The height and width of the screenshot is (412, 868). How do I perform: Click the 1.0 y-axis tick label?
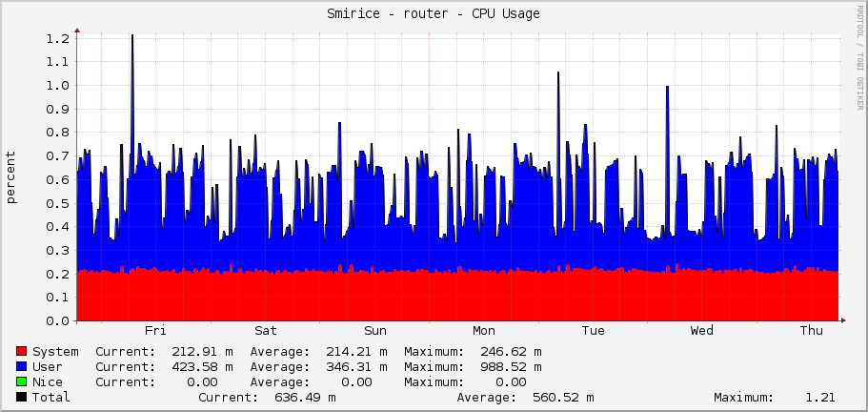(58, 86)
